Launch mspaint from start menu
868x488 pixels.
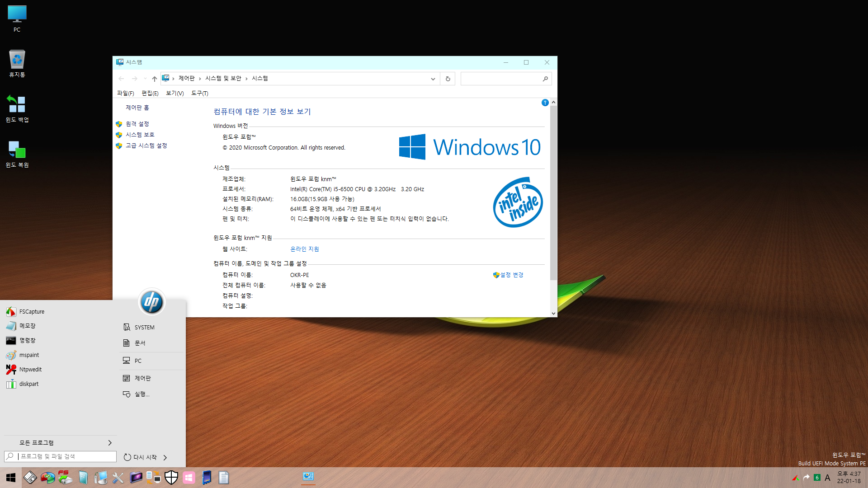point(60,355)
